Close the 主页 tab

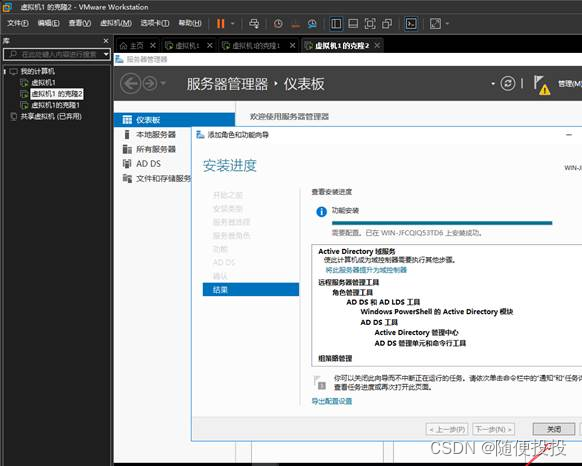tap(153, 45)
